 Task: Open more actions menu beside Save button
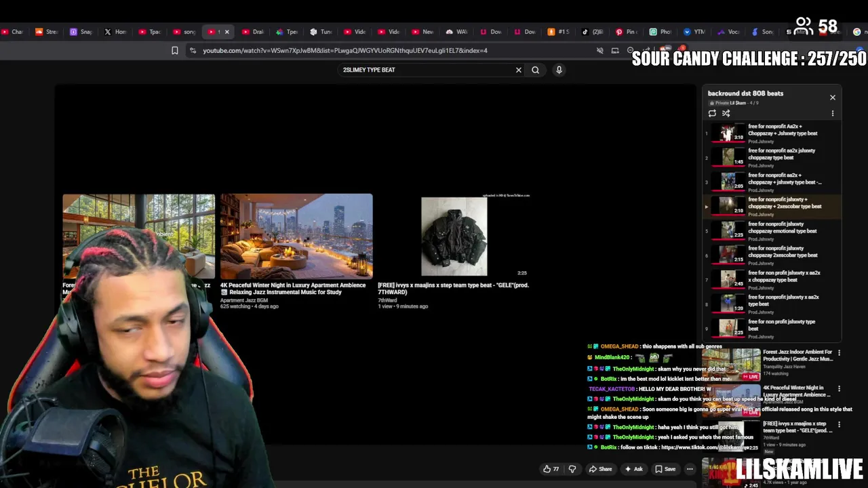coord(690,469)
